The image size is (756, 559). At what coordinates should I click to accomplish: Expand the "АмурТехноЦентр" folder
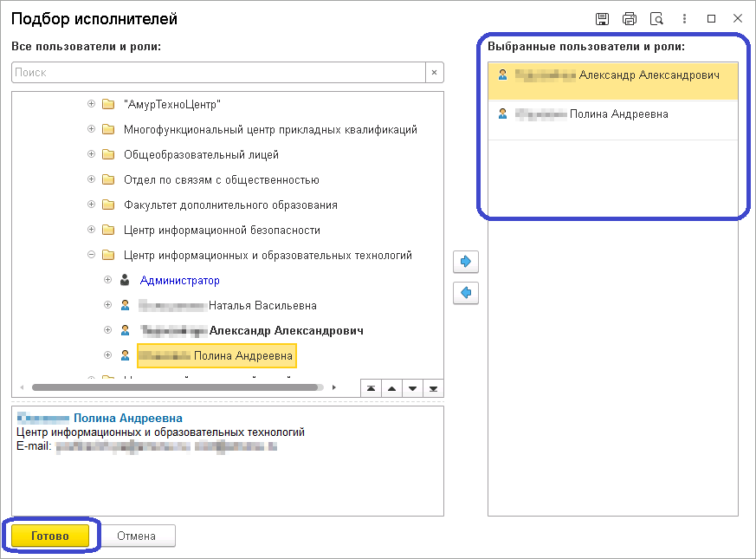click(x=92, y=105)
